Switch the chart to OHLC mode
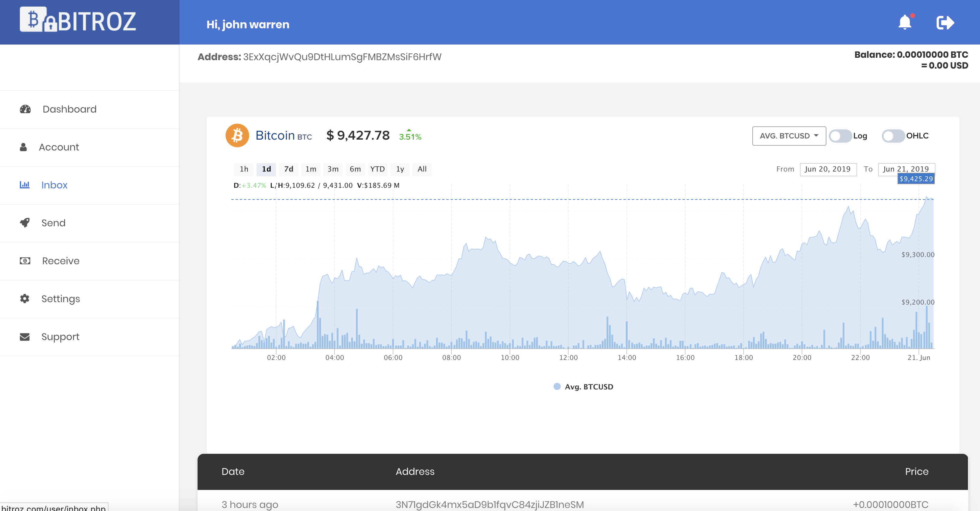980x511 pixels. coord(893,136)
